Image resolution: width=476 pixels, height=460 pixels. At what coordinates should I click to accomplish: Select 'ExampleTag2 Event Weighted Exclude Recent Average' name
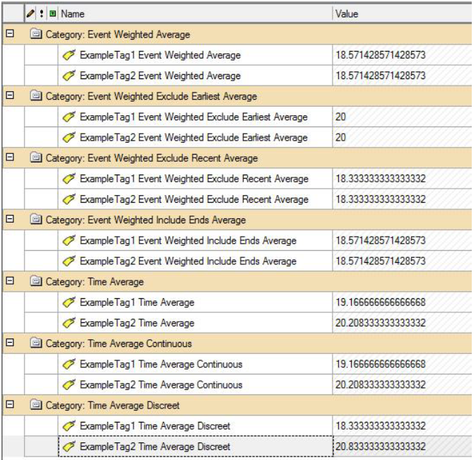(194, 199)
